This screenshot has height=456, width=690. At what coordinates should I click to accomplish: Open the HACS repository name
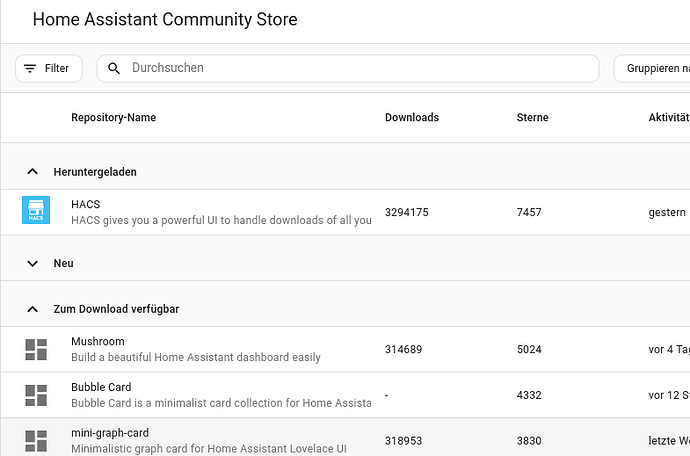point(86,204)
